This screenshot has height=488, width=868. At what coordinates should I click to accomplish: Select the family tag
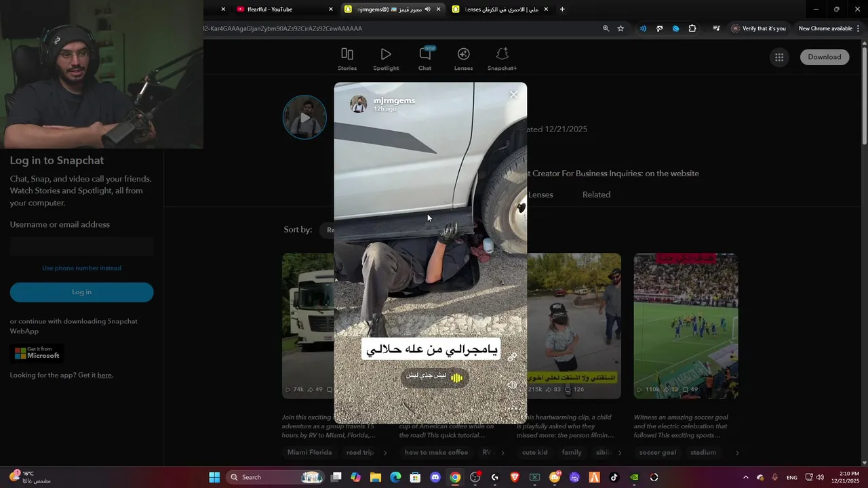coord(572,452)
